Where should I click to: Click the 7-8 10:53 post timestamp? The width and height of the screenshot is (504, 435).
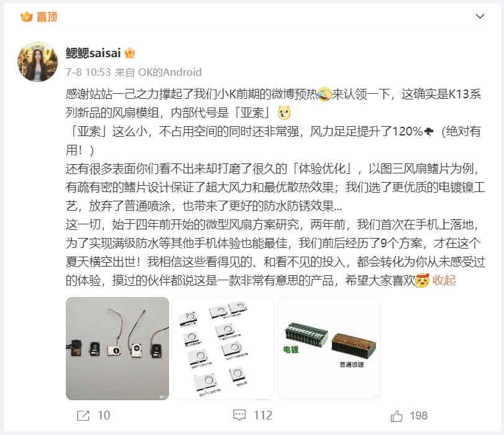[x=88, y=72]
